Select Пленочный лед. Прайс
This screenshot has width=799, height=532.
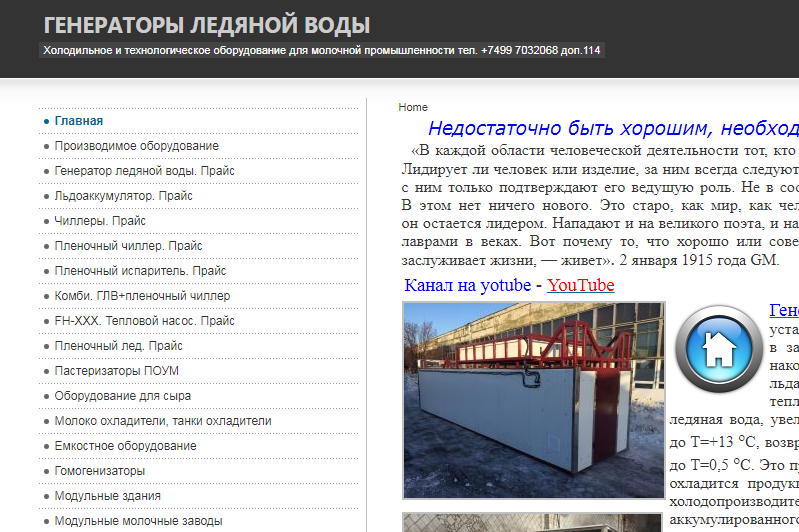tap(118, 345)
